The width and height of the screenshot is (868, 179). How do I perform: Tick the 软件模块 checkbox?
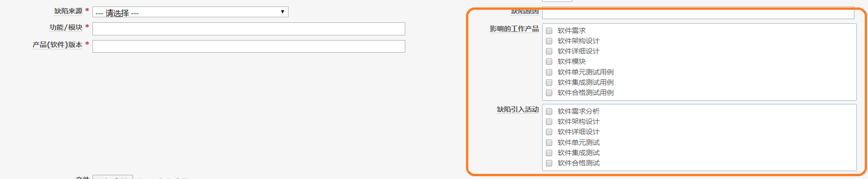pyautogui.click(x=549, y=62)
